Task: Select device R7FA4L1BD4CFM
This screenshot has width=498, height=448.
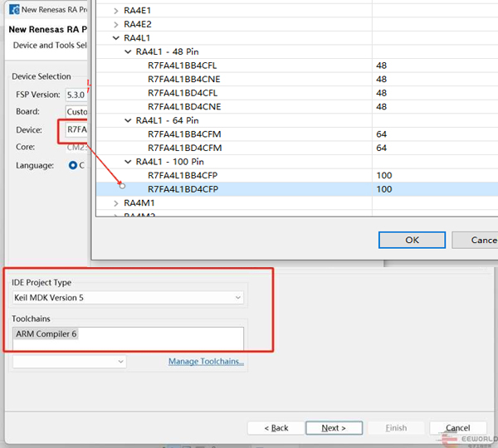Action: (x=185, y=148)
